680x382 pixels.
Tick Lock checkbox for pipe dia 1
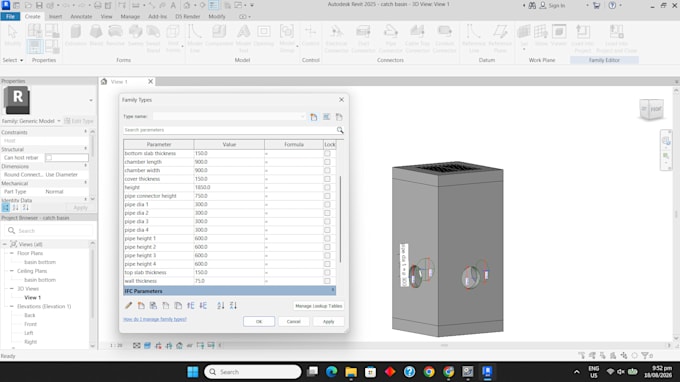327,204
